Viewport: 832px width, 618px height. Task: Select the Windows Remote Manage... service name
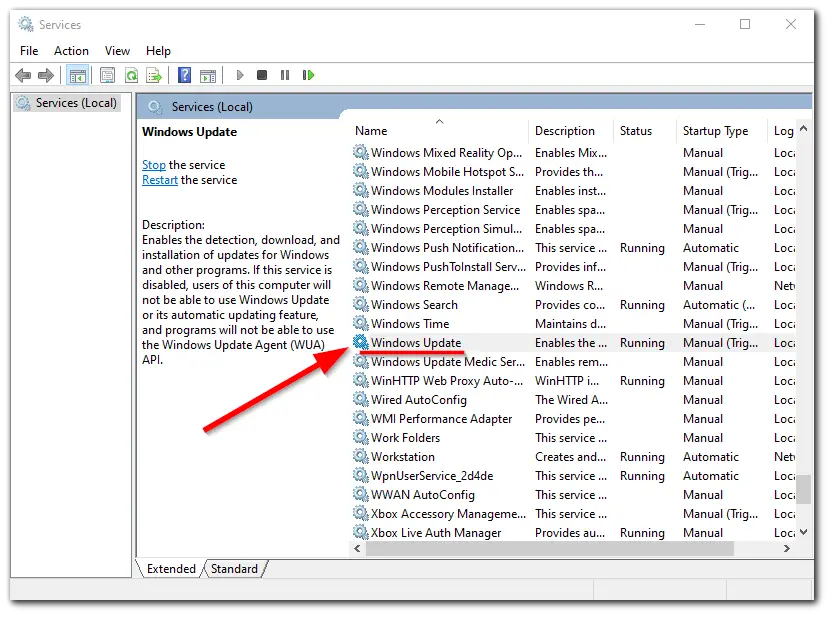tap(445, 286)
